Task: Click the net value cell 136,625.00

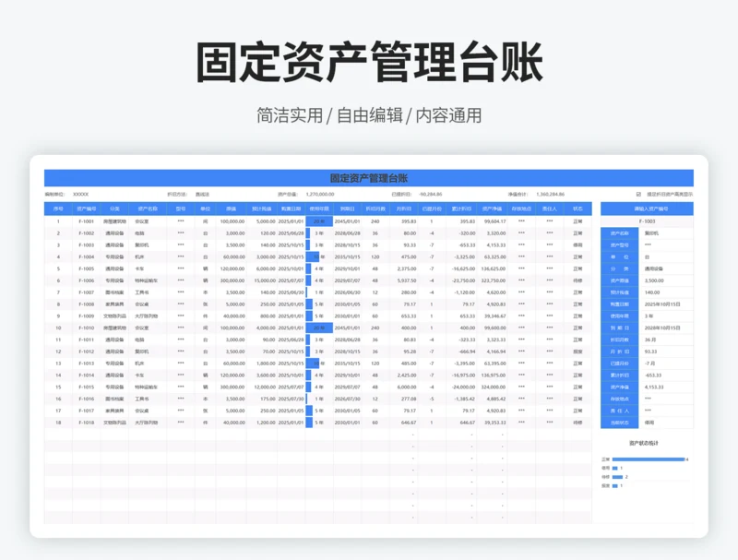Action: pos(494,268)
